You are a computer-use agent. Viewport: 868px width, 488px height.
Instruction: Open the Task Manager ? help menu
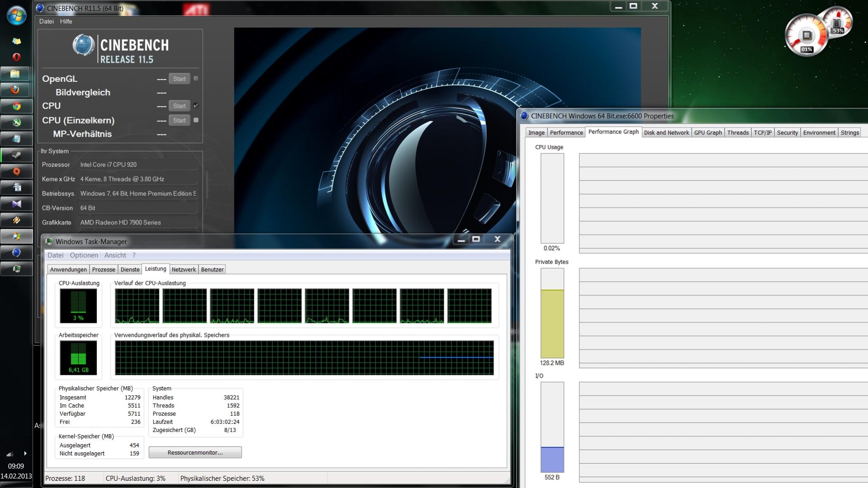[134, 255]
